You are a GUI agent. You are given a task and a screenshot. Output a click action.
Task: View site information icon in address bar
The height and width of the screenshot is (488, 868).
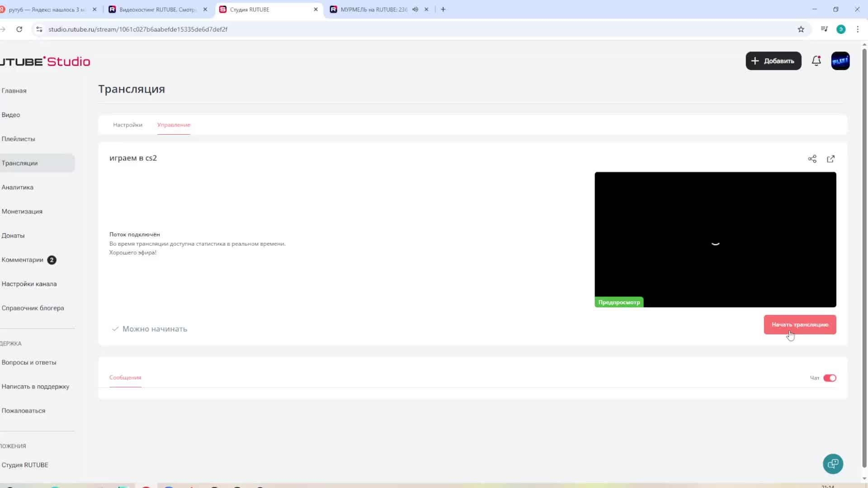[x=39, y=29]
